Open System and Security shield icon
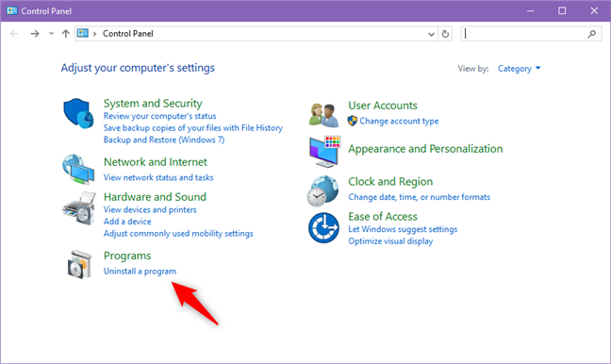This screenshot has width=611, height=364. [78, 113]
